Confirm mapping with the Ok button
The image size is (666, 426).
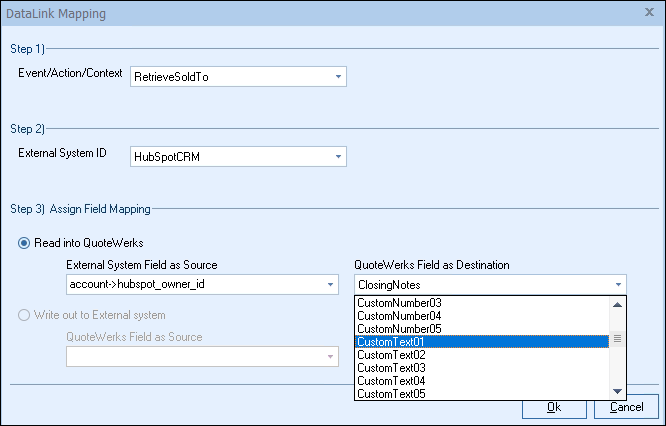pos(553,407)
